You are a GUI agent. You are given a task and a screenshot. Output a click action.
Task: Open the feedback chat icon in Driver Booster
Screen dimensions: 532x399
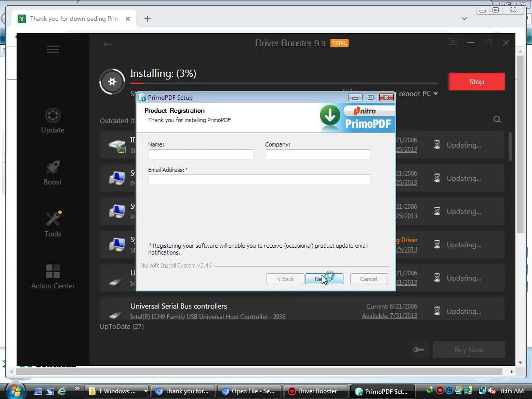pos(453,43)
